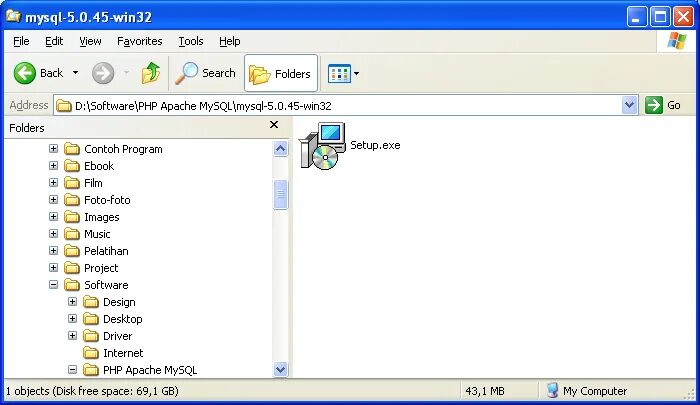The width and height of the screenshot is (700, 405).
Task: Open the File menu
Action: (x=21, y=41)
